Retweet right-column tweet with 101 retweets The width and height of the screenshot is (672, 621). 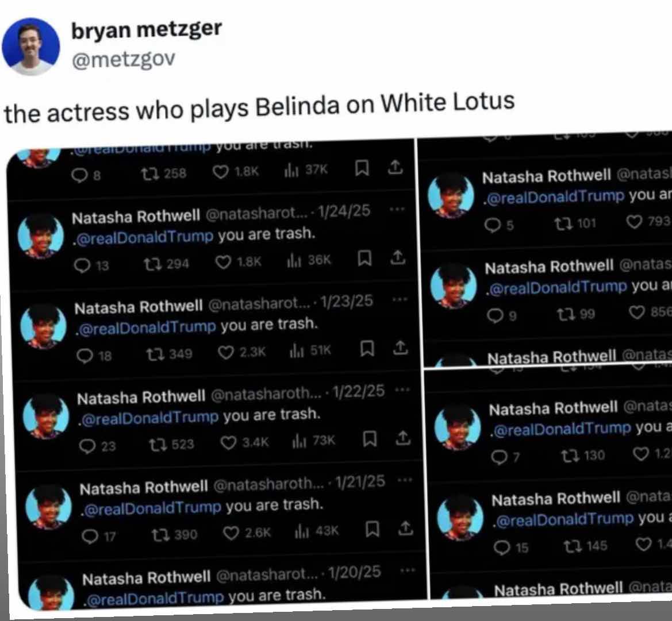pyautogui.click(x=575, y=223)
